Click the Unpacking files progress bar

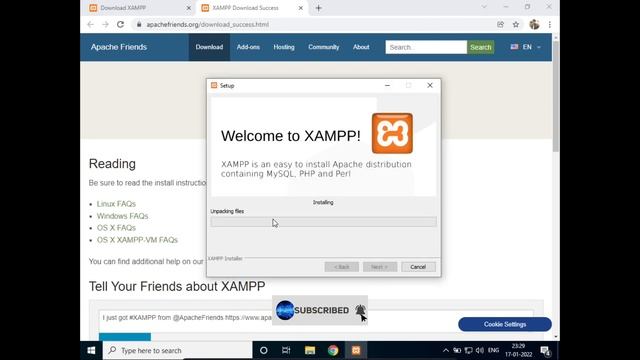323,222
